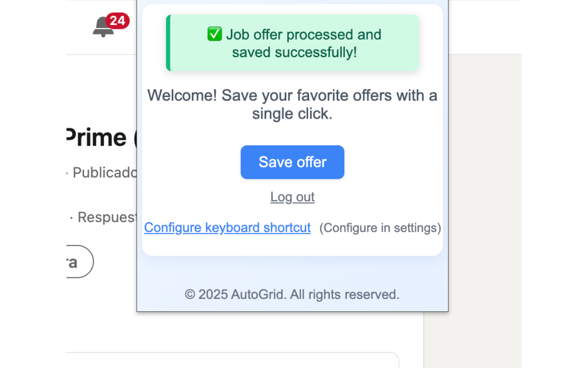Click the green accent bar of the banner
Viewport: 588px width, 368px height.
168,43
